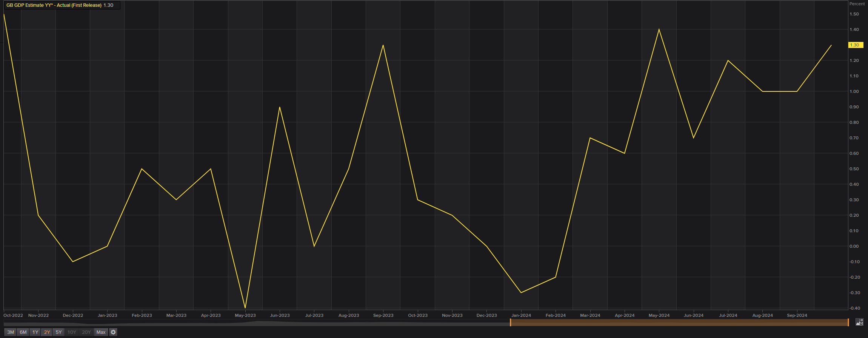Set chart period to 1Y
This screenshot has width=868, height=338.
point(35,332)
